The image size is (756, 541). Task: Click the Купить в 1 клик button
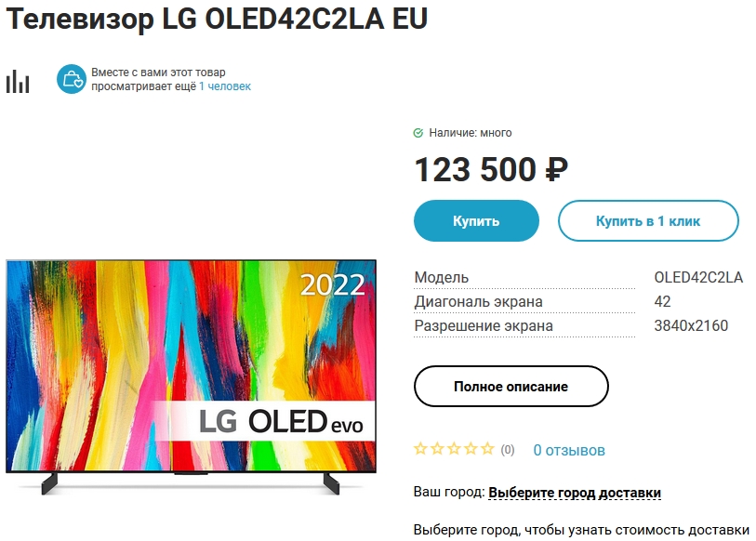click(x=648, y=221)
